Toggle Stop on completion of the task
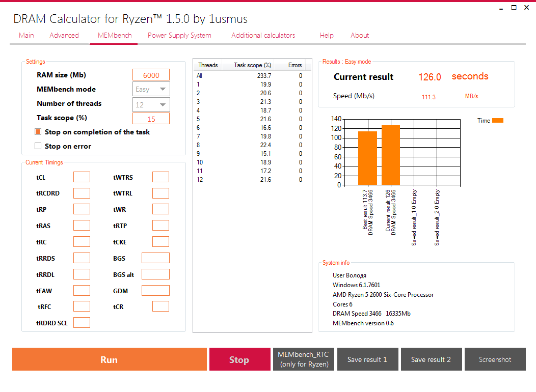Viewport: 536px width, 392px height. (38, 132)
